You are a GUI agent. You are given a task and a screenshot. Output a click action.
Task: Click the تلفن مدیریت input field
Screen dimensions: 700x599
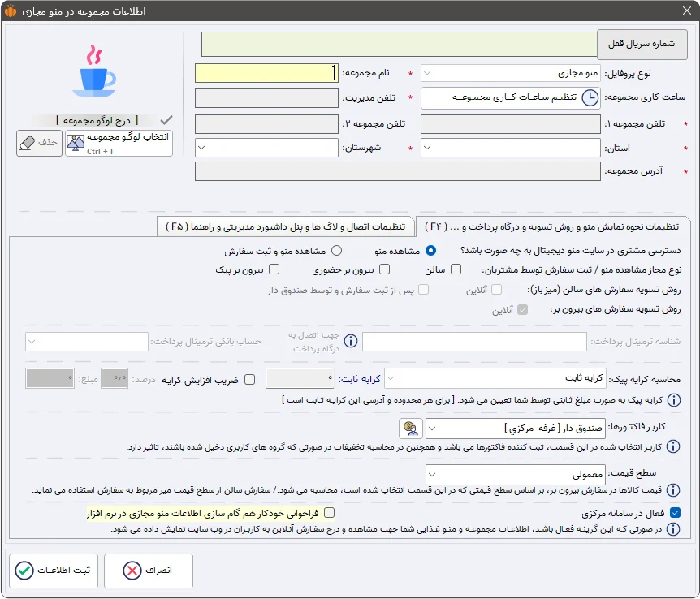pyautogui.click(x=266, y=98)
